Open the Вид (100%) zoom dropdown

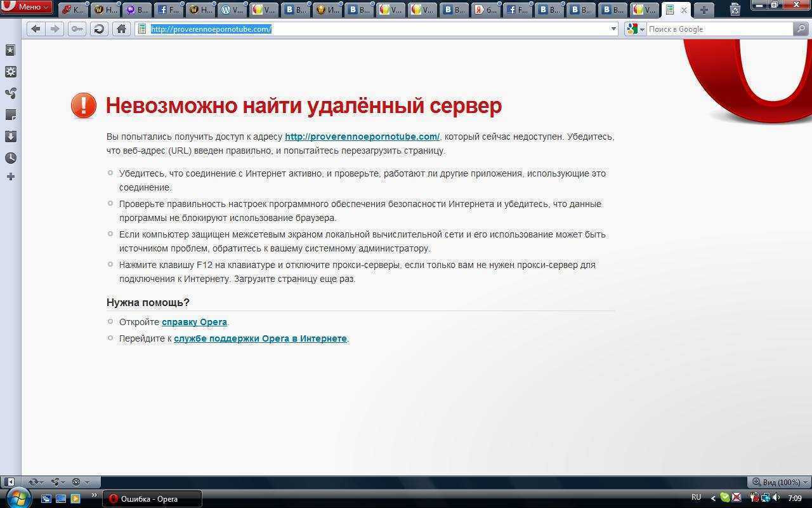click(x=778, y=482)
